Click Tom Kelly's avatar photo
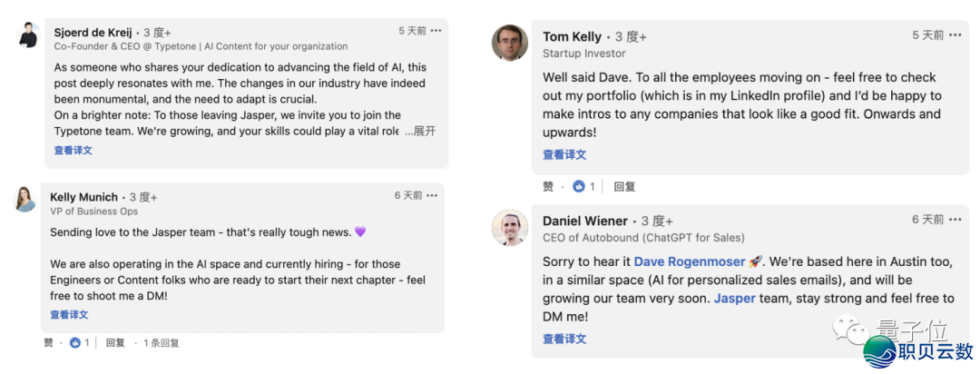Viewport: 980px width, 374px height. pos(510,43)
